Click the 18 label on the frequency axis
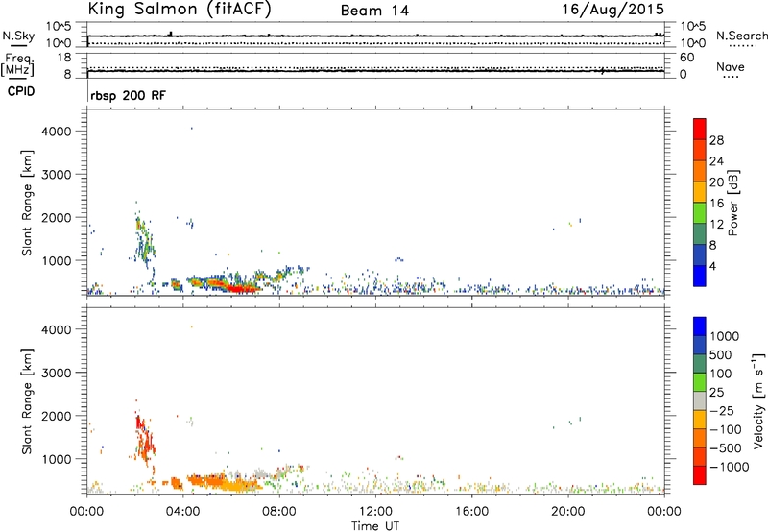 pyautogui.click(x=64, y=58)
